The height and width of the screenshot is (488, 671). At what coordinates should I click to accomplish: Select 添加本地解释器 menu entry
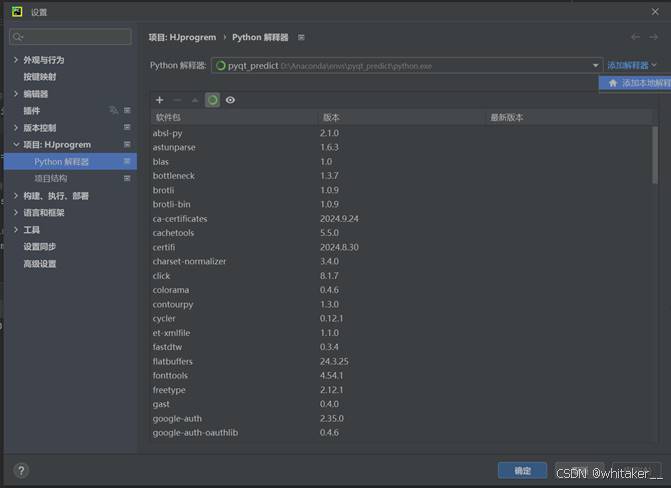[635, 83]
